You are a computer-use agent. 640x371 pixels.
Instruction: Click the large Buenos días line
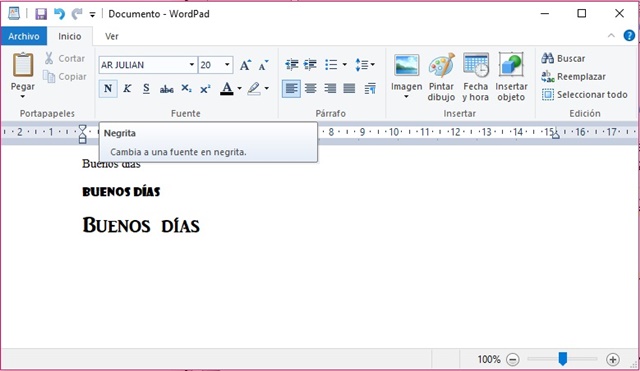[x=141, y=225]
